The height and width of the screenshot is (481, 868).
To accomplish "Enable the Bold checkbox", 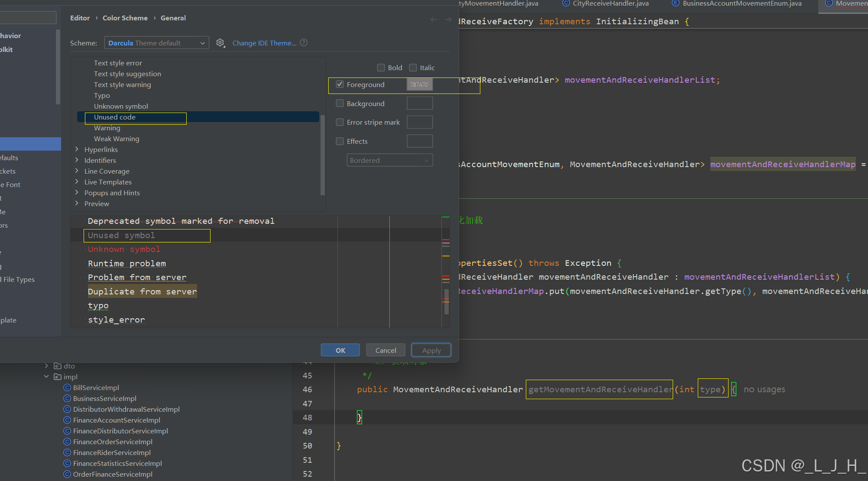I will point(381,68).
